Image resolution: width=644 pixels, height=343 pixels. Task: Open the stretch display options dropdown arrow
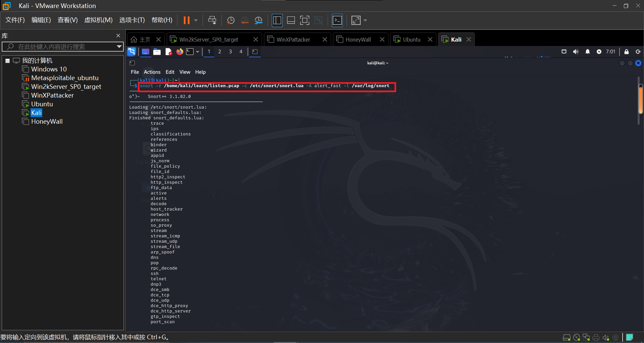[365, 20]
